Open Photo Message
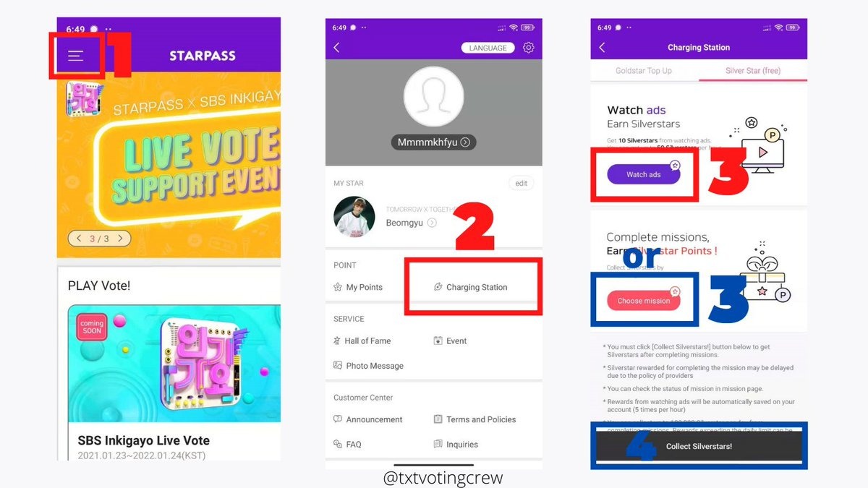The height and width of the screenshot is (488, 868). 368,366
